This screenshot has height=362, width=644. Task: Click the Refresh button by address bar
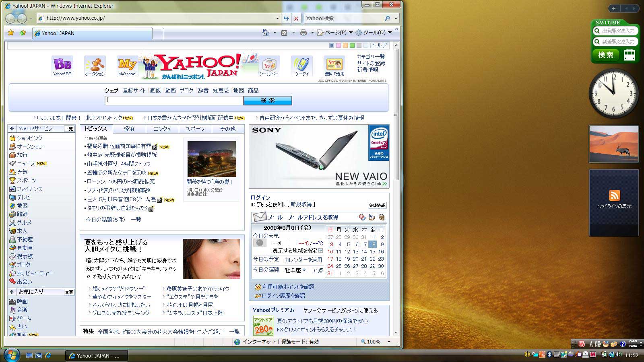pyautogui.click(x=286, y=18)
